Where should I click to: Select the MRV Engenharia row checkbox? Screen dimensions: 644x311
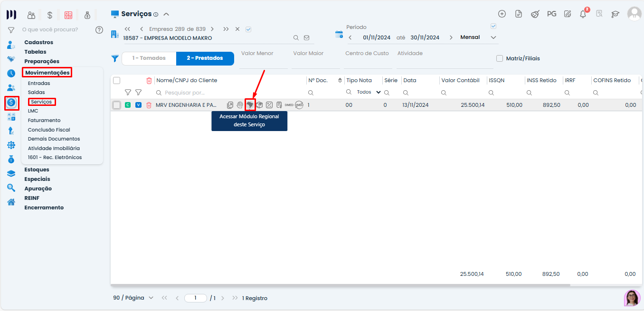point(116,105)
